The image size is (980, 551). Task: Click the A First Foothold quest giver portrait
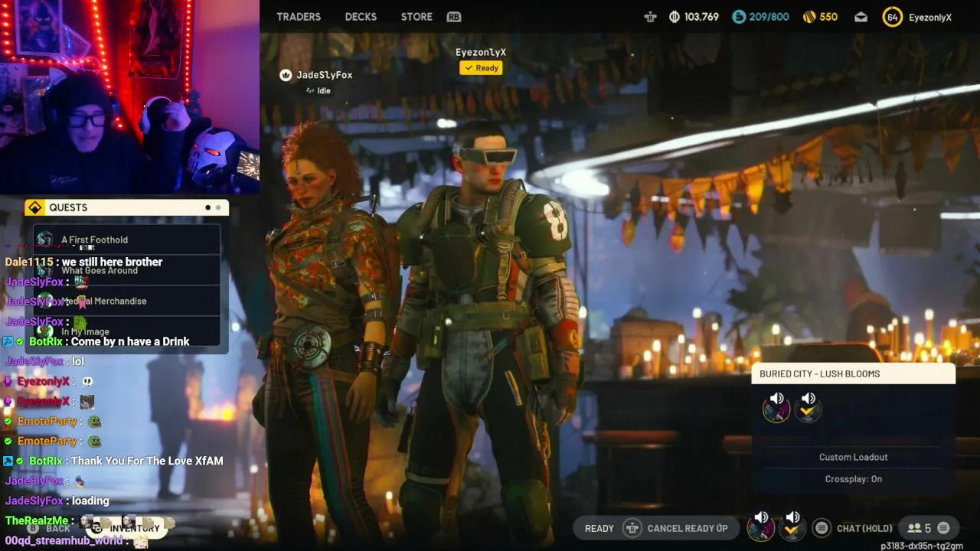point(44,240)
